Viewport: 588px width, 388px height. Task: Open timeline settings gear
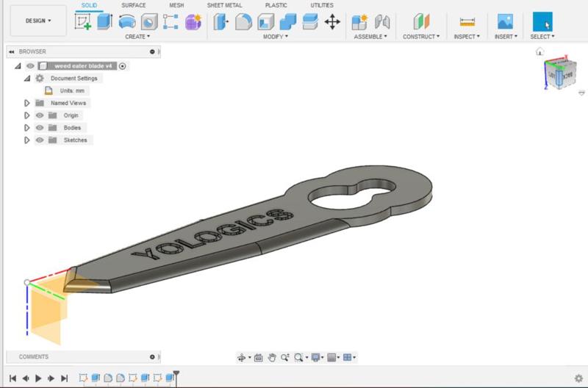(x=578, y=378)
